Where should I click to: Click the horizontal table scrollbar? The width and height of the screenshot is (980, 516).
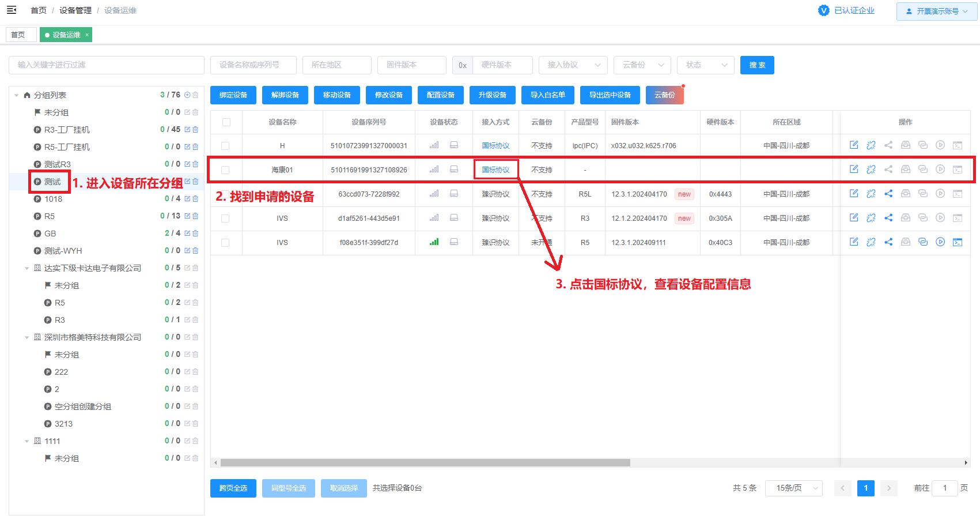click(425, 462)
